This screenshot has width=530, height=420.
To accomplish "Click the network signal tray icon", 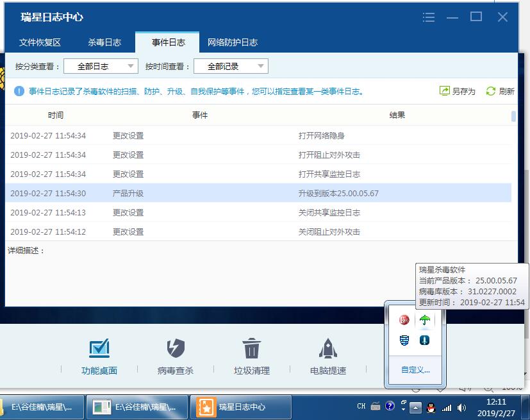I will pos(447,408).
